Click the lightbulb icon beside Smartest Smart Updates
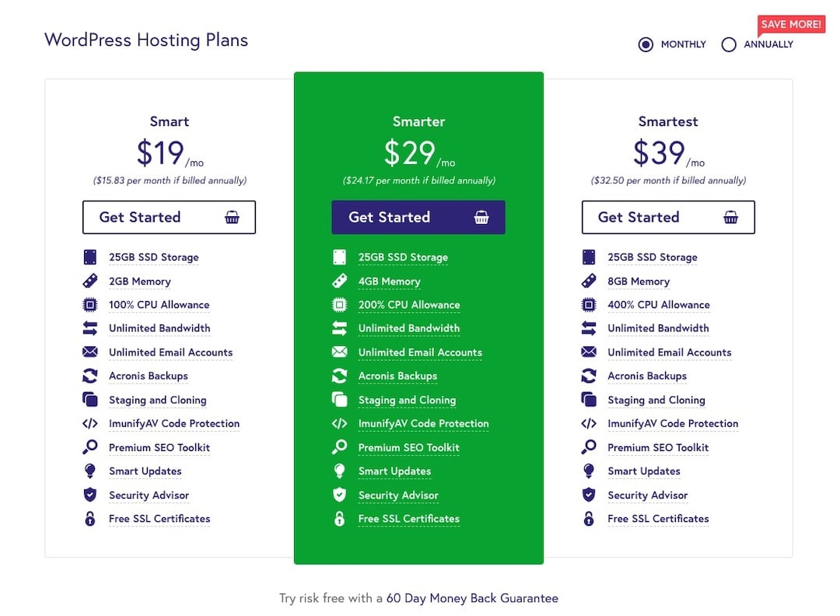840x616 pixels. coord(589,471)
